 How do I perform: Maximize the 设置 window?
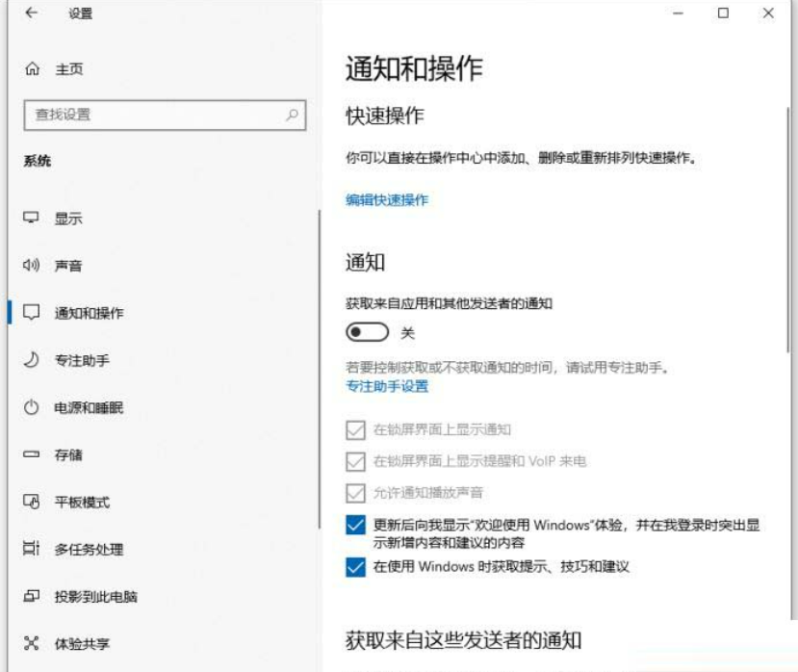723,13
